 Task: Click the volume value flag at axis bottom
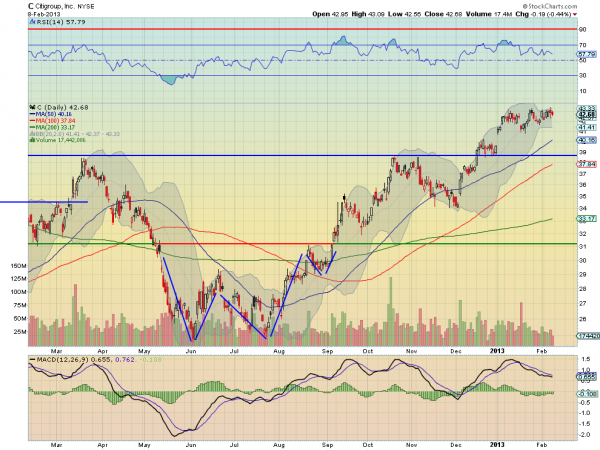(x=589, y=336)
